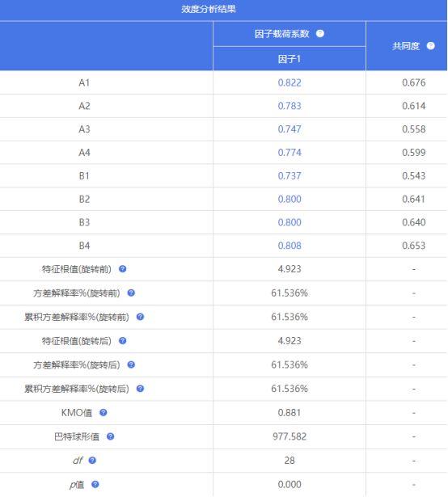Viewport: 448px width, 497px height.
Task: Click the KMO value 0.881 cell
Action: [290, 413]
